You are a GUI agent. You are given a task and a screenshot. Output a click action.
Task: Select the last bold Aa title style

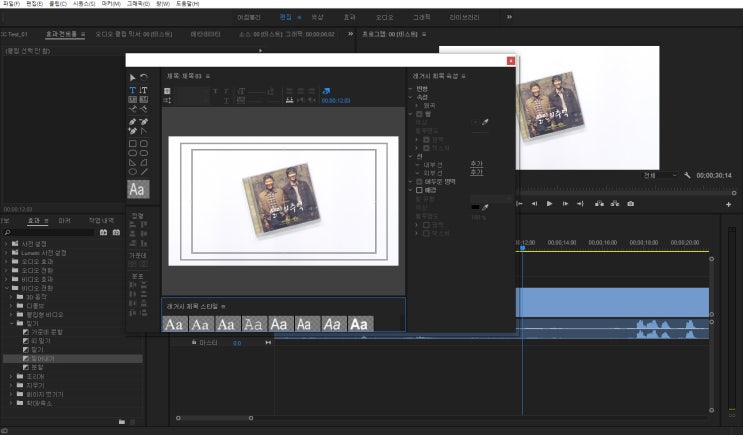(x=360, y=324)
